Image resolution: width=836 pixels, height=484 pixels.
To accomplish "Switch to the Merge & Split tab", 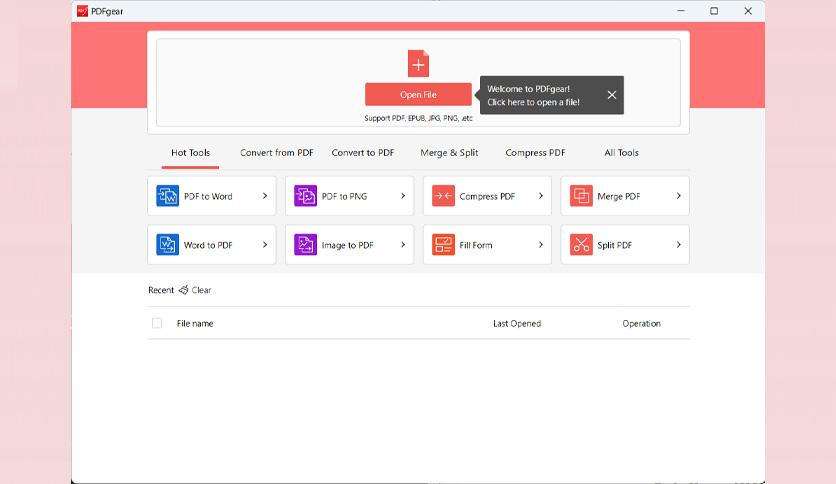I will coord(449,152).
